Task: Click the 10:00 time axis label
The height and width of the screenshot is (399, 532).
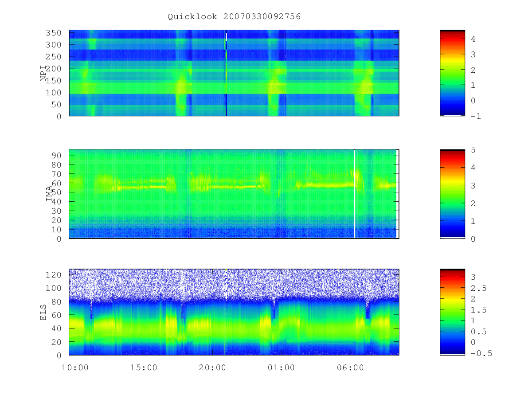Action: click(x=75, y=368)
